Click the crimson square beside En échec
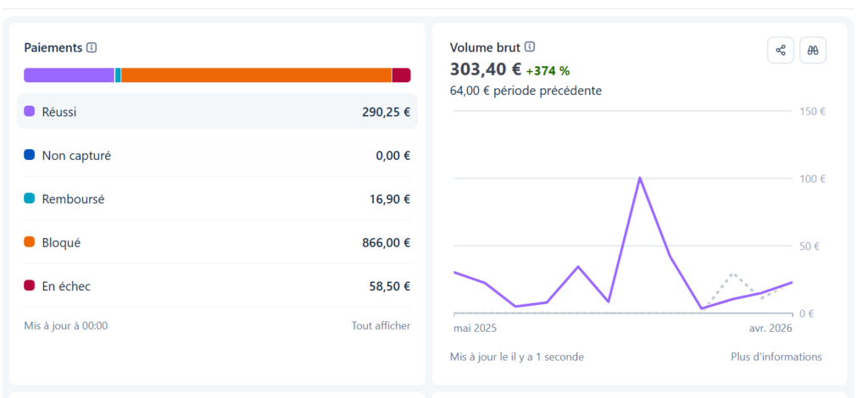This screenshot has width=868, height=398. click(x=29, y=286)
